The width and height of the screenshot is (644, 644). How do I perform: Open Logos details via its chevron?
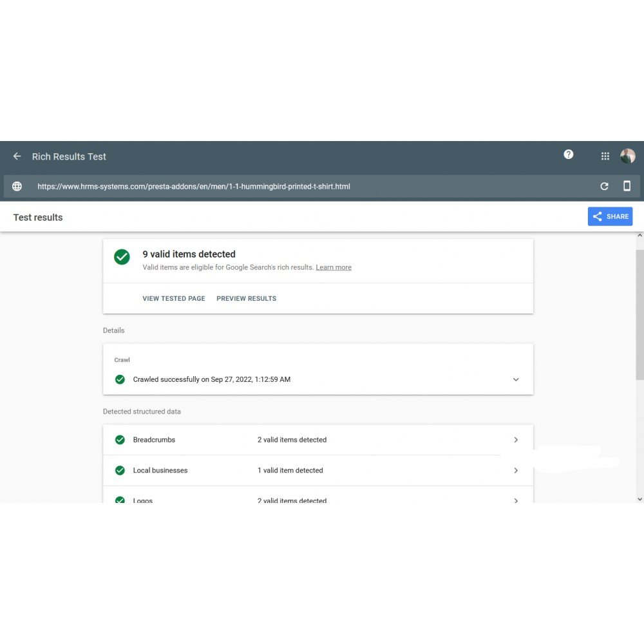tap(516, 500)
